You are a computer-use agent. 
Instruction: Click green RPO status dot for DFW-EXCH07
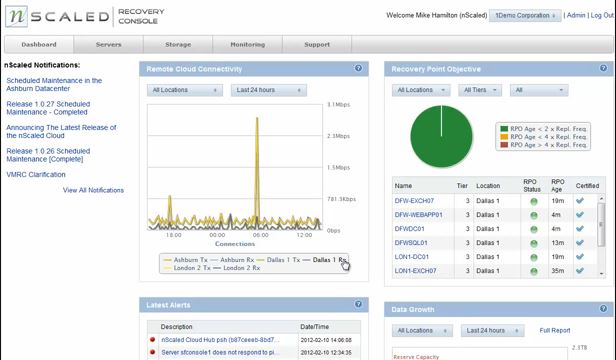[x=534, y=202]
